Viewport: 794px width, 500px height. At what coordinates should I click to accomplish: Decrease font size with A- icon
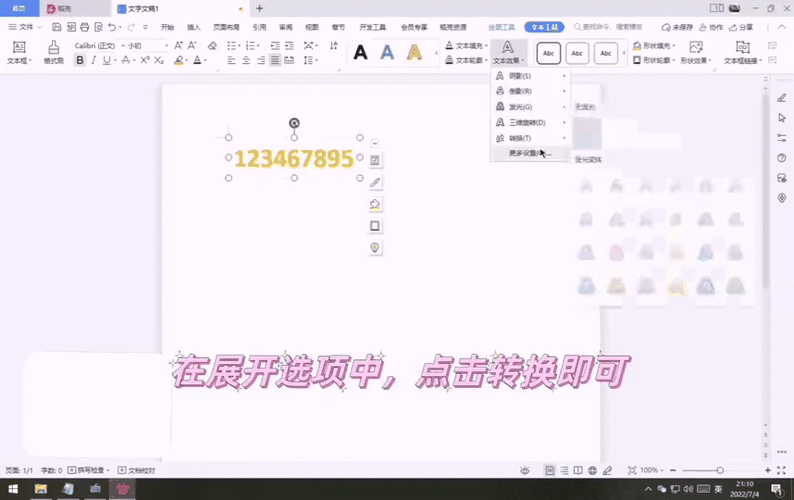pyautogui.click(x=192, y=46)
